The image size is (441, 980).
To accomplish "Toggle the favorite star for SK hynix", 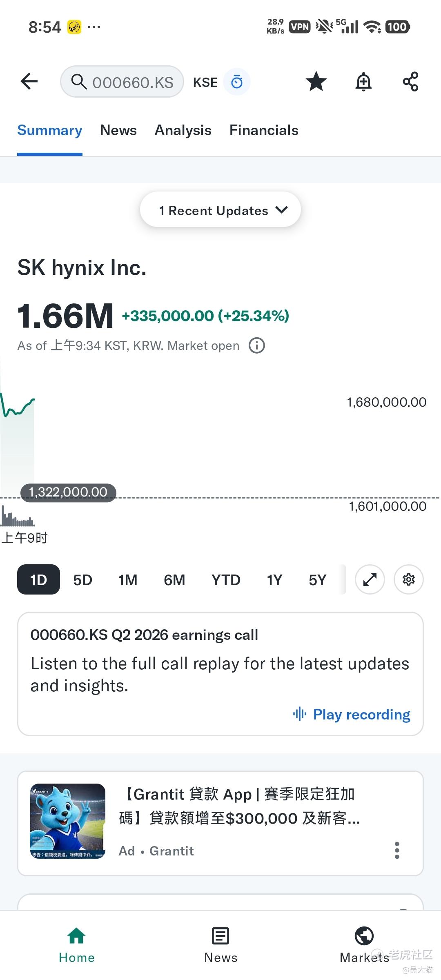I will pyautogui.click(x=316, y=82).
